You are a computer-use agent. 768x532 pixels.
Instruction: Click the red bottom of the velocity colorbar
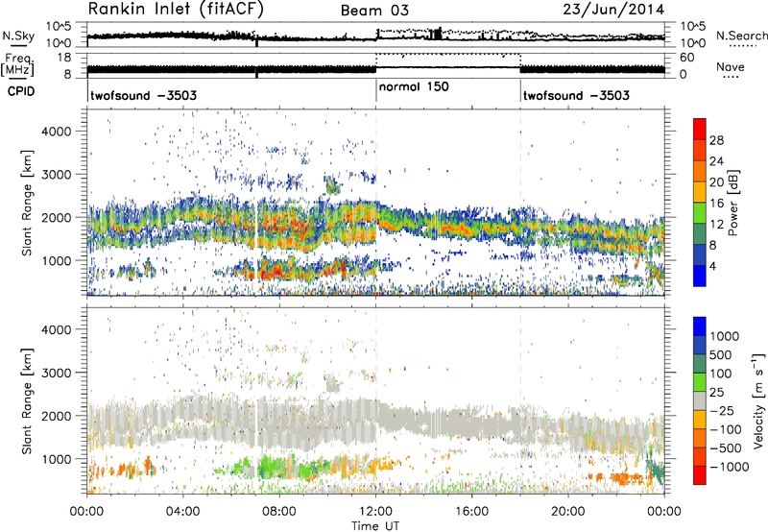point(700,475)
